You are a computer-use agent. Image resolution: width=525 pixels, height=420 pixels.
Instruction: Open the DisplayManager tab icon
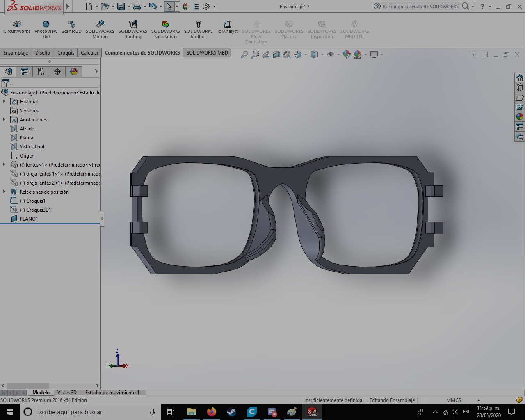point(74,72)
